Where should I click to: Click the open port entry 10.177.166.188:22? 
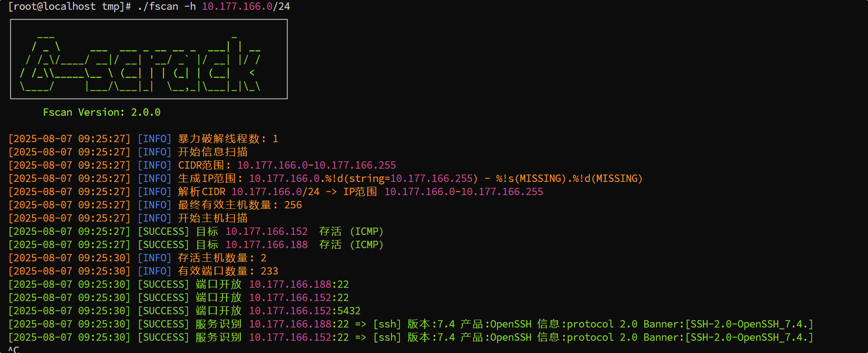tap(299, 284)
